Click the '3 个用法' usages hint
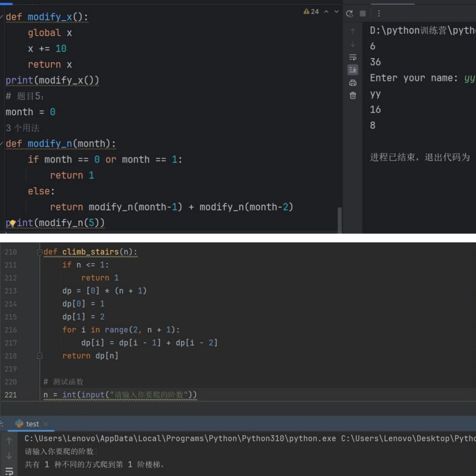The height and width of the screenshot is (476, 476). point(22,128)
